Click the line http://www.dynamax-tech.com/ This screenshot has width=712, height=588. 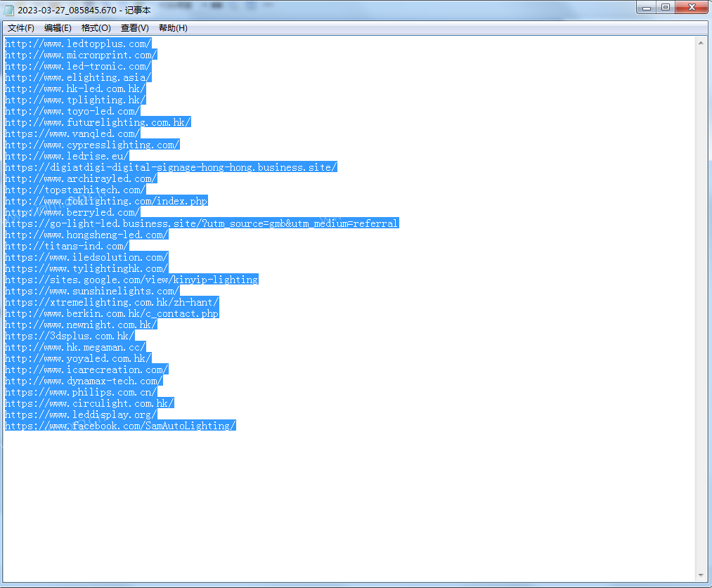[84, 381]
